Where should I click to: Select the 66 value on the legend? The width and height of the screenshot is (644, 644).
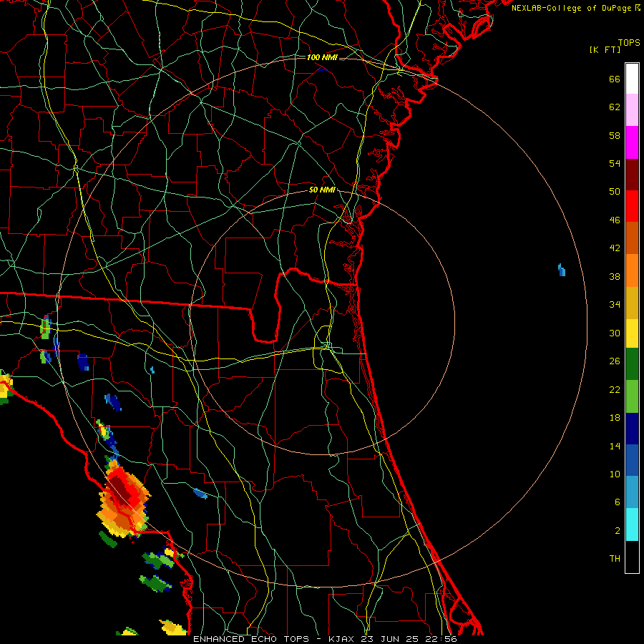point(615,79)
